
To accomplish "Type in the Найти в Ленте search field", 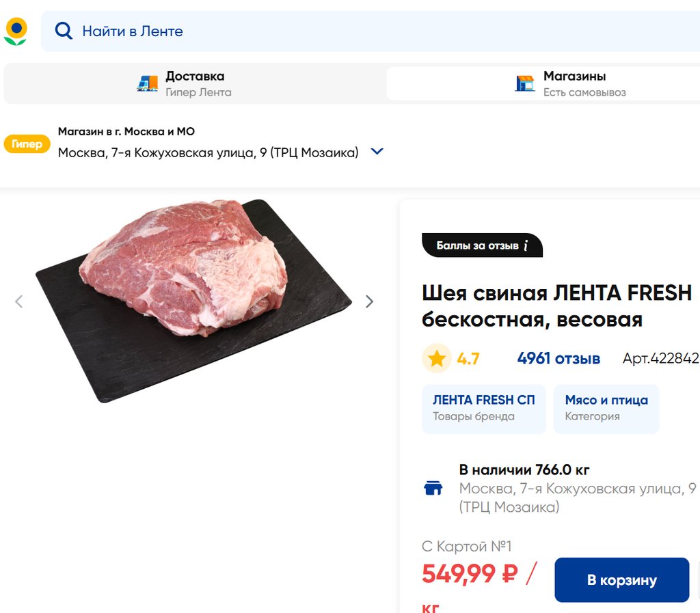I will coord(342,31).
